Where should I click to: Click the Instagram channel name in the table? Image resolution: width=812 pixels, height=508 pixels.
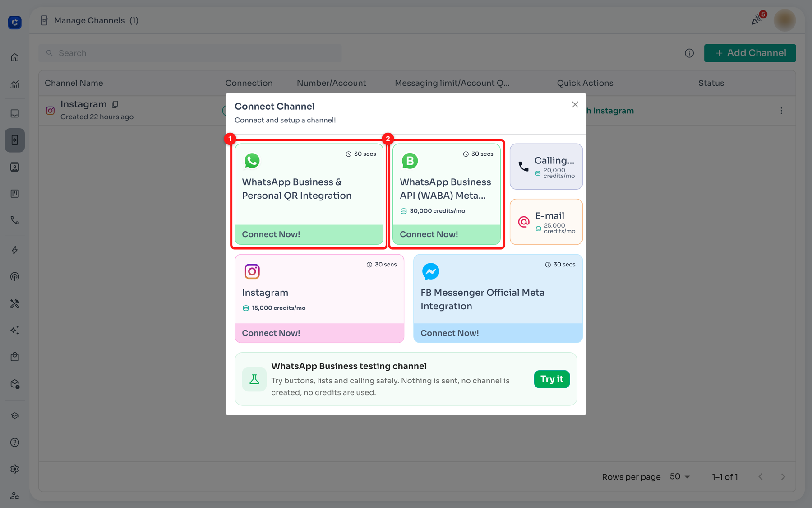click(x=83, y=104)
